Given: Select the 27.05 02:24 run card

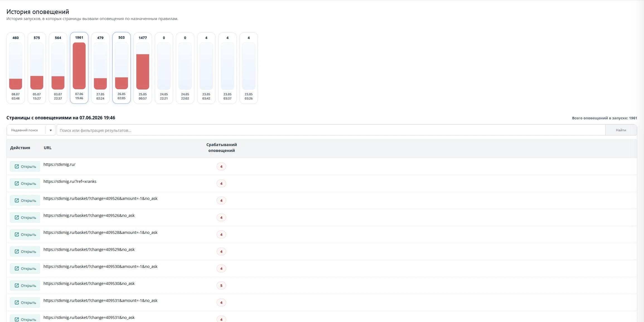Looking at the screenshot, I should (100, 68).
